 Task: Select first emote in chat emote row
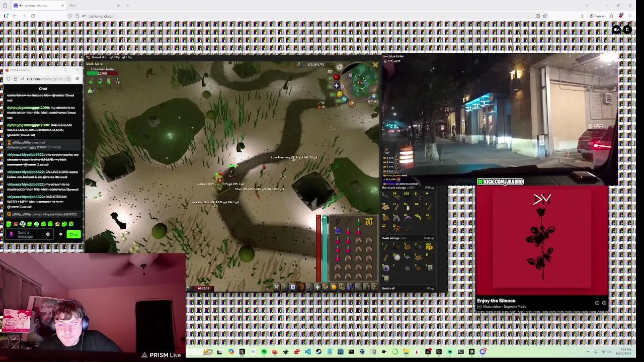tap(9, 224)
